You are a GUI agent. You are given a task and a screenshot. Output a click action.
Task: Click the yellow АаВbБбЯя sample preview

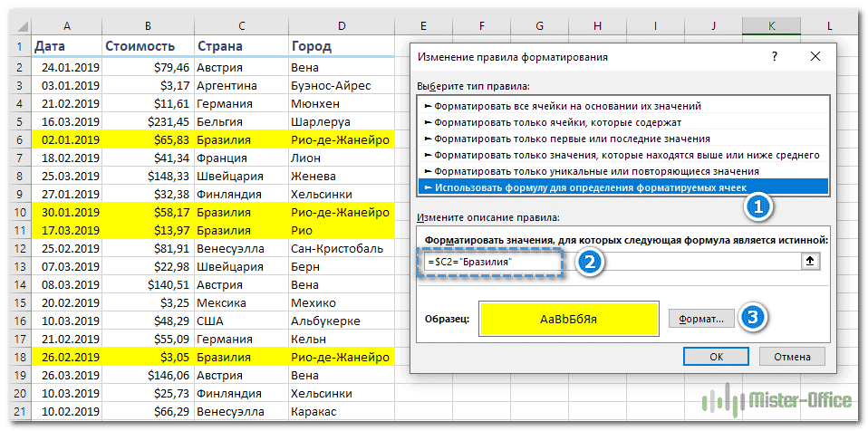568,319
